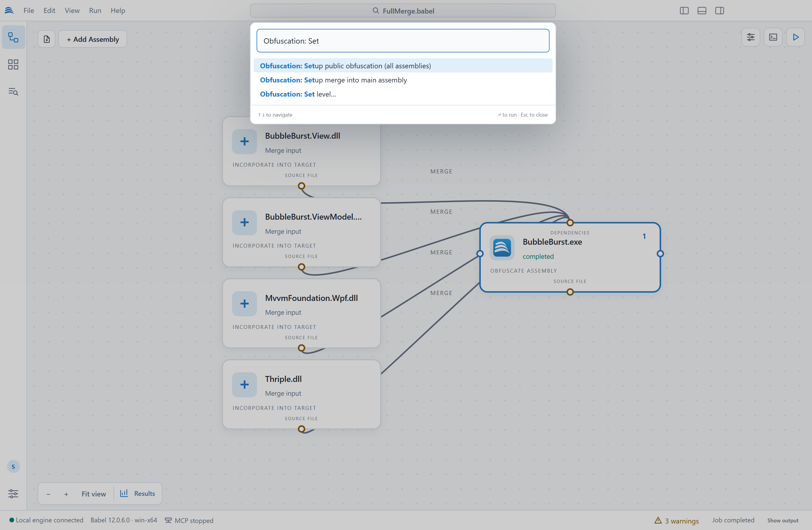Select Setup merge into main assembly

pos(403,80)
